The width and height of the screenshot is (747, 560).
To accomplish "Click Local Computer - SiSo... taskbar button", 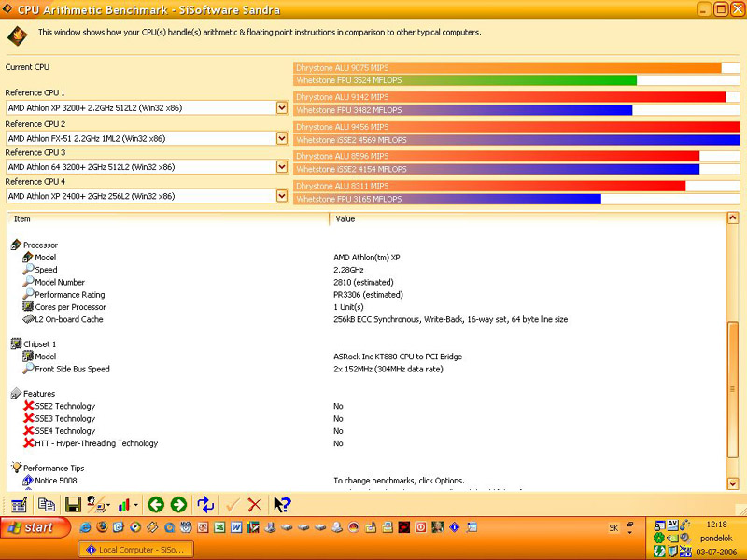I will [135, 550].
